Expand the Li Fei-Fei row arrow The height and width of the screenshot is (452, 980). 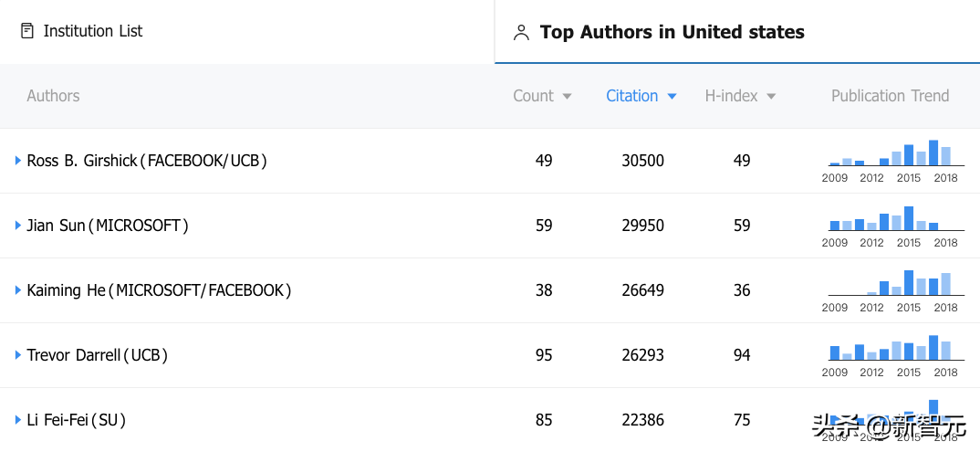(18, 420)
